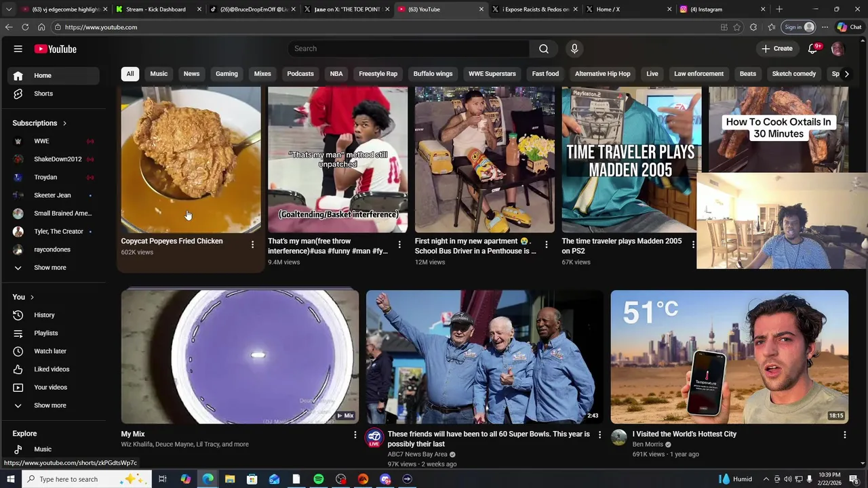Open I Visited the World's Hottest City thumbnail
Screen dimensions: 868x488
tap(729, 357)
